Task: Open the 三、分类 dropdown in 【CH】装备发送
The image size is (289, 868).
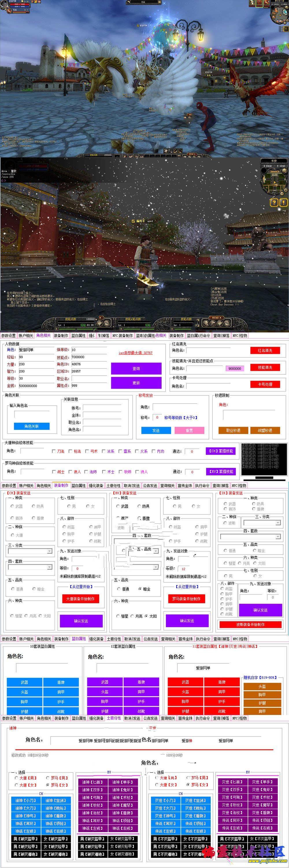Action: [x=30, y=551]
